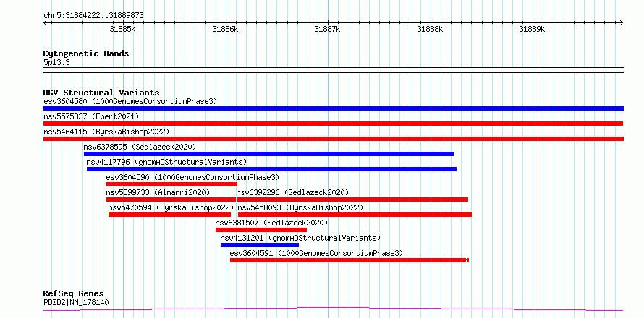Click the RefSeq Genes track title
The height and width of the screenshot is (318, 644).
coord(74,294)
